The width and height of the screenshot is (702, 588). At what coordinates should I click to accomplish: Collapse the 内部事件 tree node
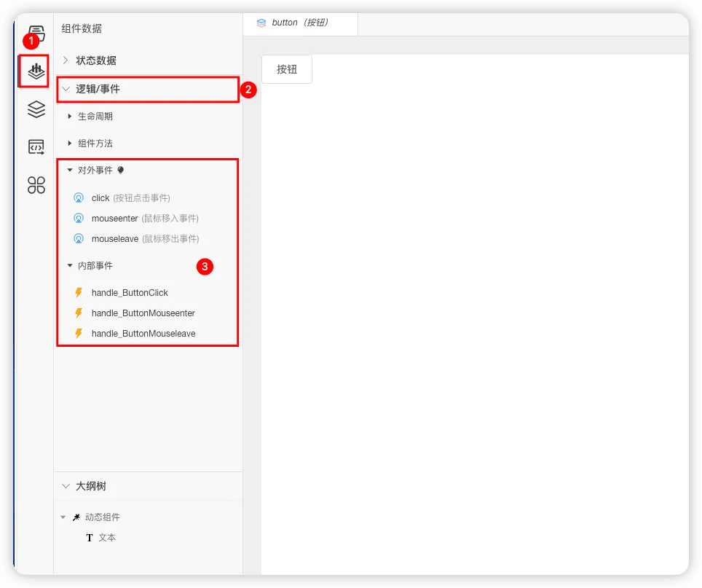coord(70,265)
